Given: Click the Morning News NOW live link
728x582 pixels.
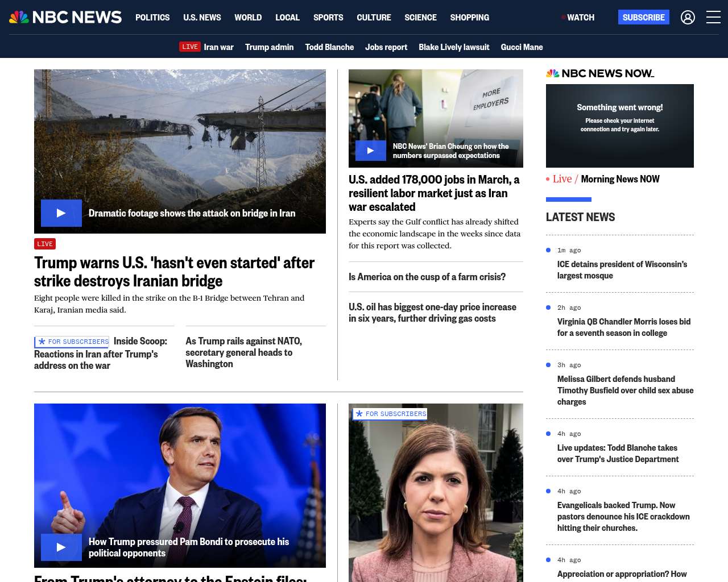Looking at the screenshot, I should pos(619,179).
